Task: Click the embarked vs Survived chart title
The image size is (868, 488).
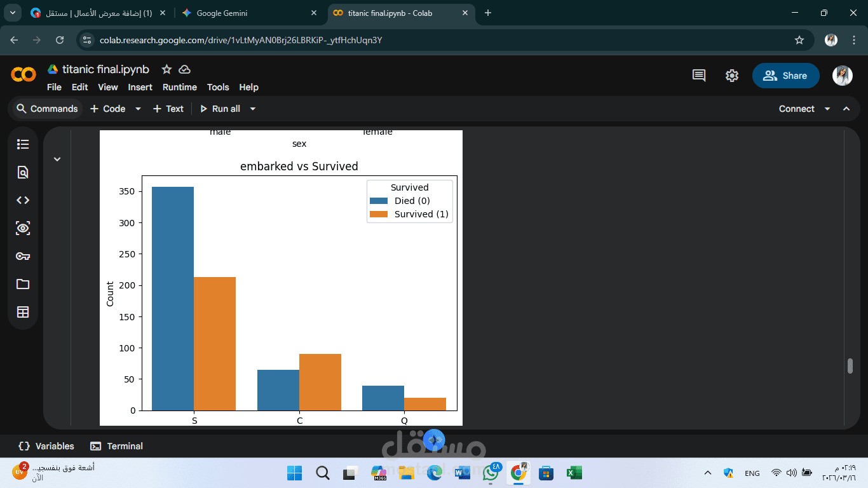Action: 299,166
